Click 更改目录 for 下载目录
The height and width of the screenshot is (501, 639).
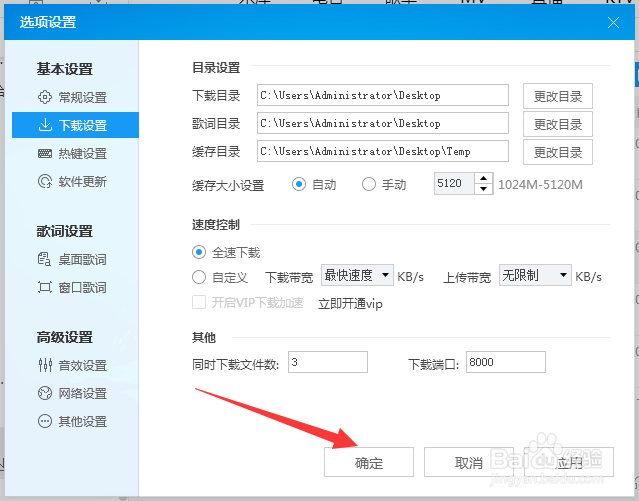tap(558, 96)
